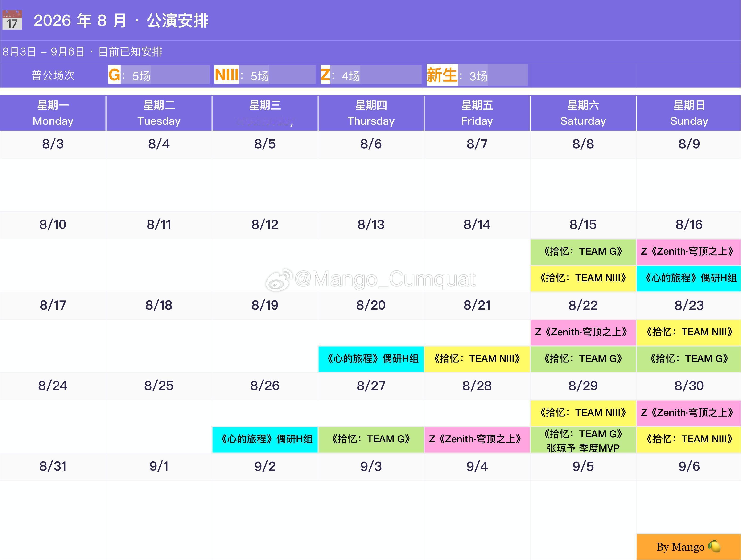The image size is (741, 560).
Task: Click the By Mango credit badge
Action: [x=689, y=547]
